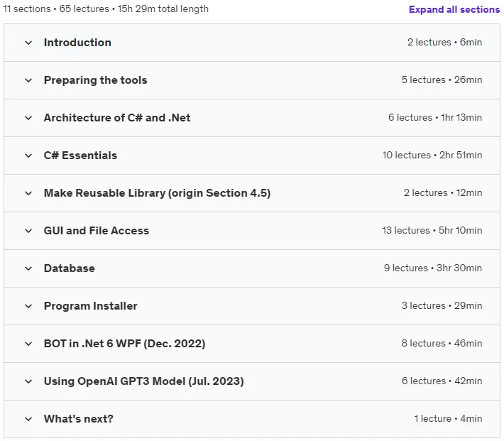This screenshot has height=441, width=504.
Task: Select the Introduction section title
Action: tap(77, 43)
